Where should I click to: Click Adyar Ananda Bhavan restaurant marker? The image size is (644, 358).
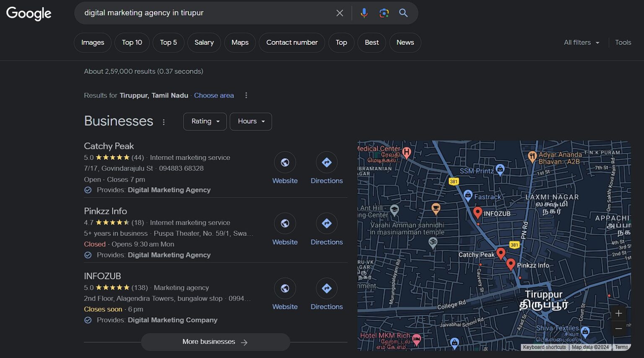(532, 157)
